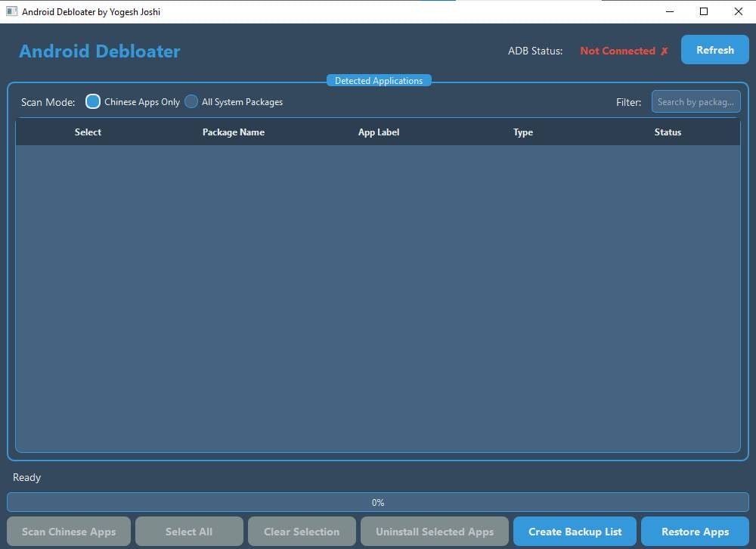
Task: Click Restore Apps to recover removed packages
Action: (x=694, y=531)
